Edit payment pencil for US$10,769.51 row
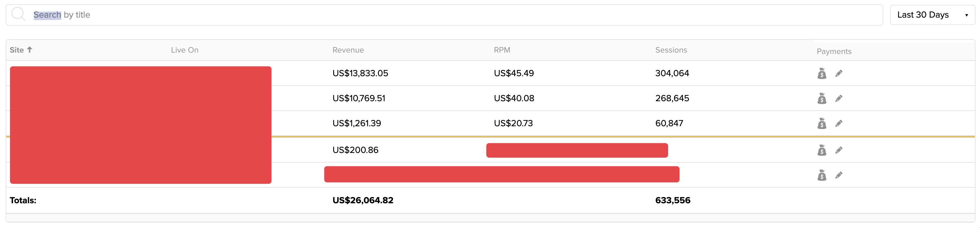This screenshot has height=228, width=980. click(x=839, y=98)
